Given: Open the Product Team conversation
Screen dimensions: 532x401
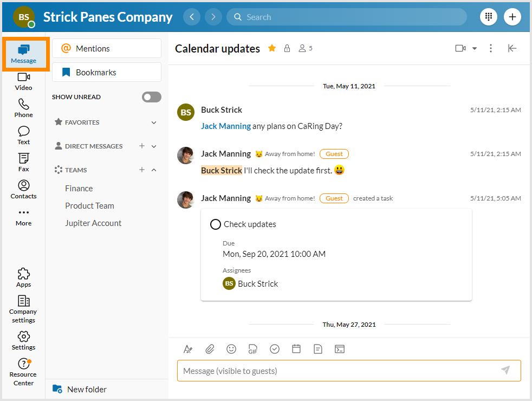Looking at the screenshot, I should (89, 206).
